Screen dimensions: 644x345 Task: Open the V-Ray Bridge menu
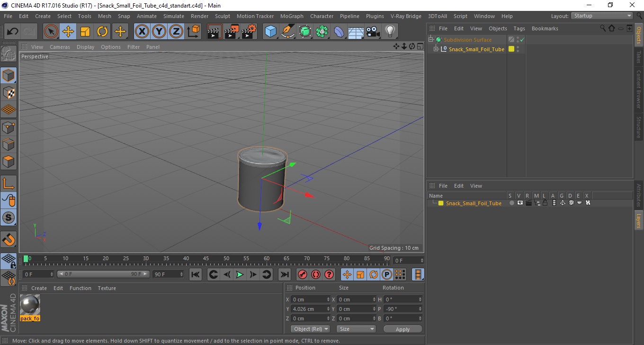tap(406, 16)
